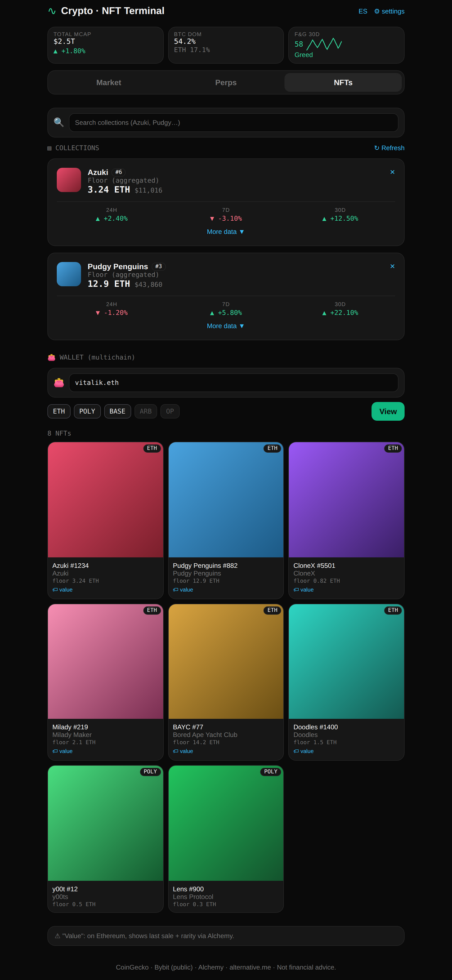
Task: Open the CloneX #5501 NFT image
Action: click(x=346, y=500)
